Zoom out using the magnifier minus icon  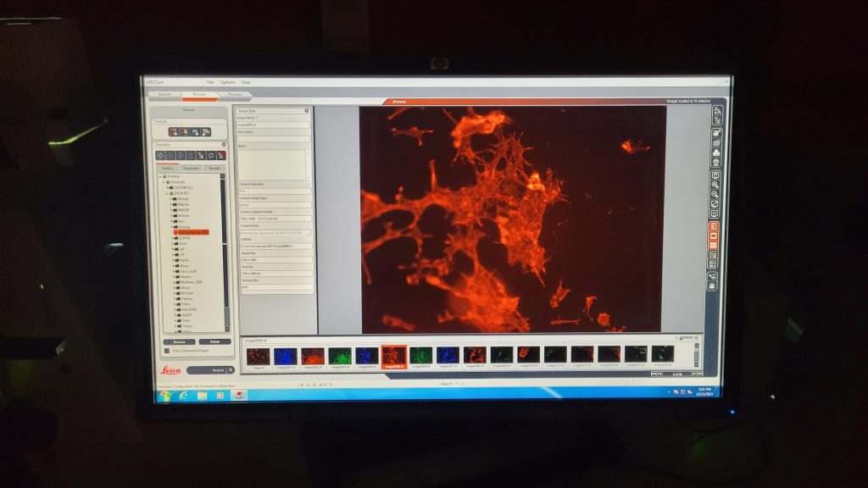tap(715, 195)
